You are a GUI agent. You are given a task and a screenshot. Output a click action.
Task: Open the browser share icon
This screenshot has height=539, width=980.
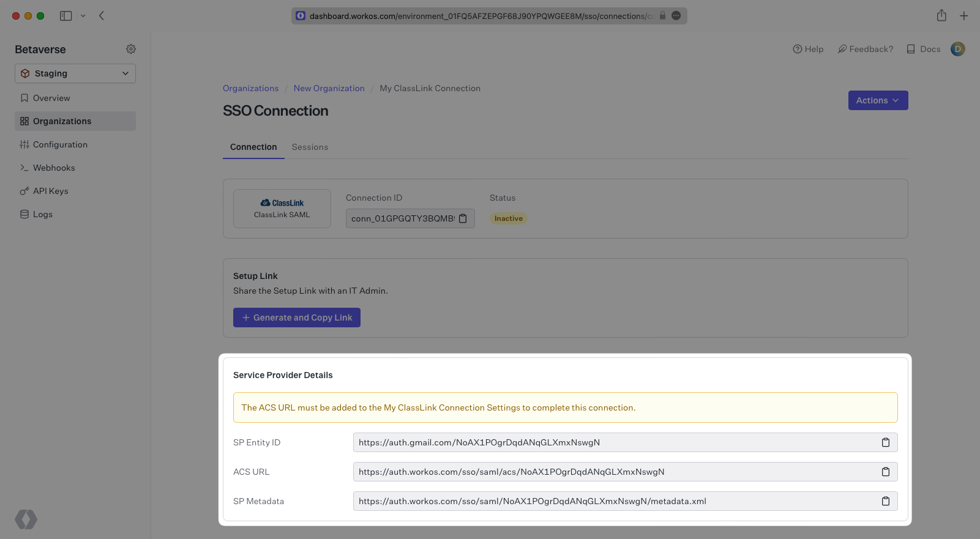coord(941,16)
